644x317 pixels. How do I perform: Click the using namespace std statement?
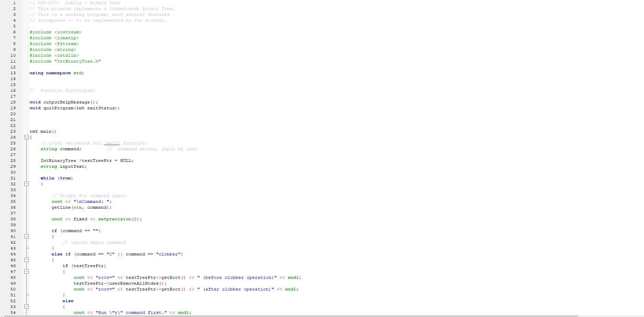click(57, 73)
